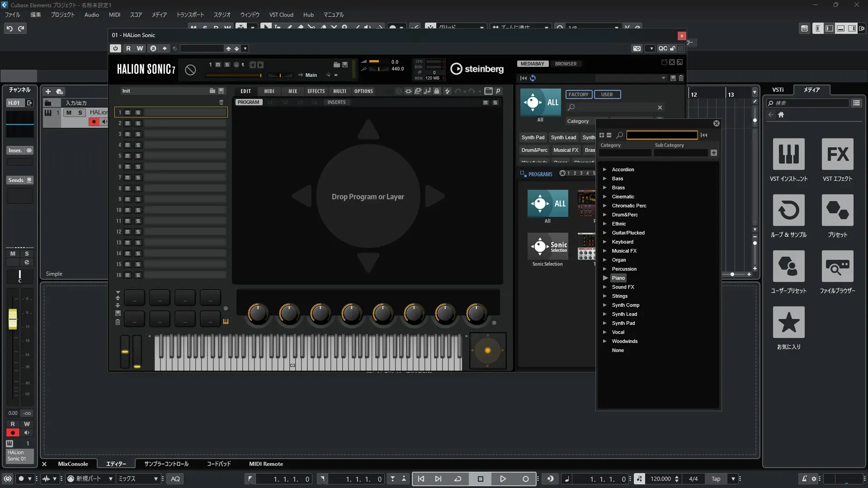The width and height of the screenshot is (868, 488).
Task: Click the add track plus icon
Action: tap(48, 91)
